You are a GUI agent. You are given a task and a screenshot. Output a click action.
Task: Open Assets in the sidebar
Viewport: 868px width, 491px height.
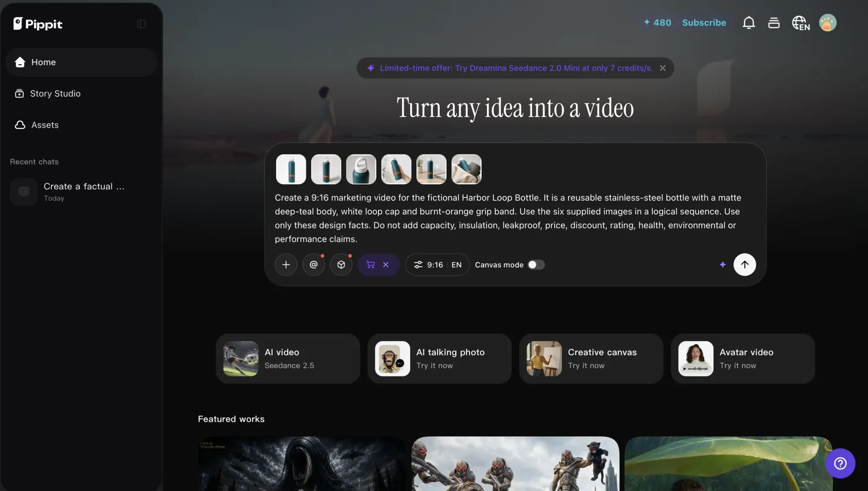tap(81, 125)
